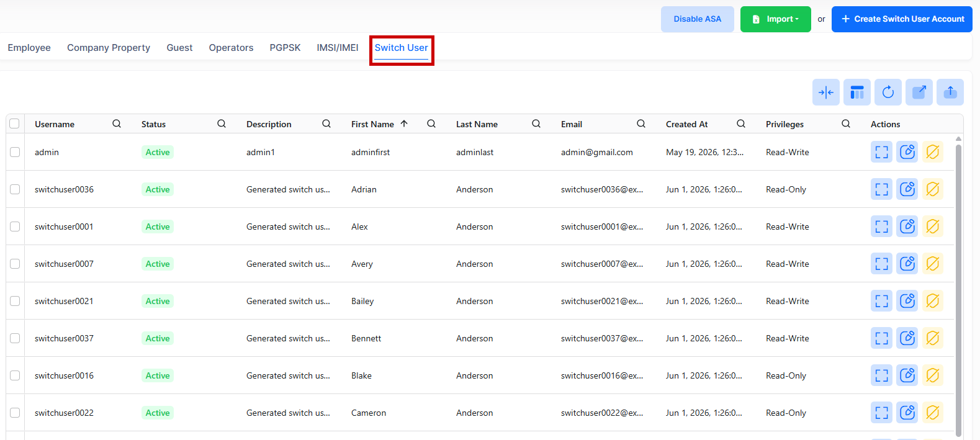Edit icon for switchuser0021 row

(907, 301)
